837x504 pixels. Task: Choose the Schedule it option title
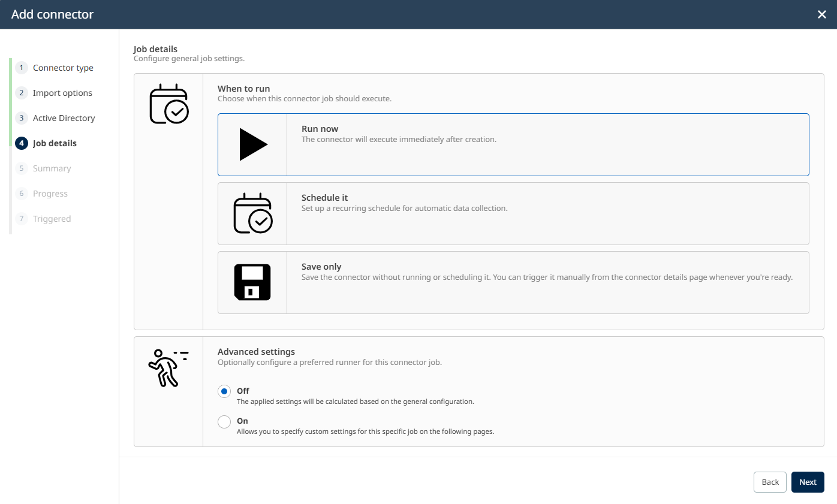(325, 198)
